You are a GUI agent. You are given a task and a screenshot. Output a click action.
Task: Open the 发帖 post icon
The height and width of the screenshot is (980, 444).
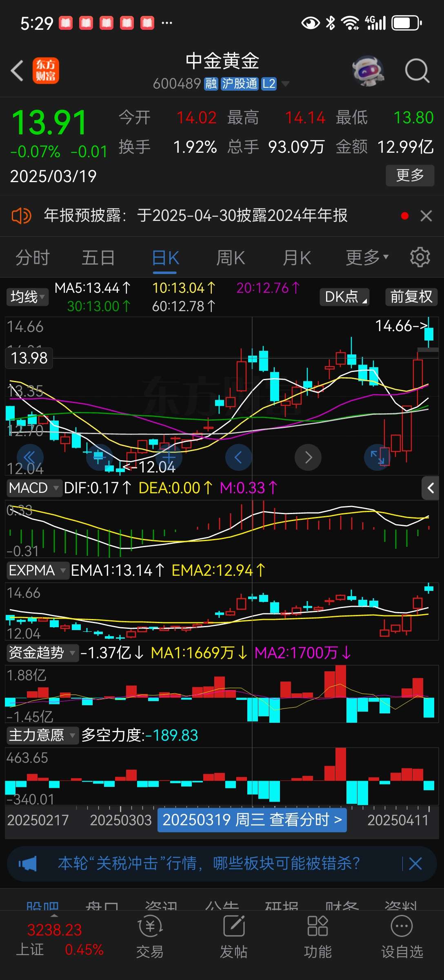(234, 938)
